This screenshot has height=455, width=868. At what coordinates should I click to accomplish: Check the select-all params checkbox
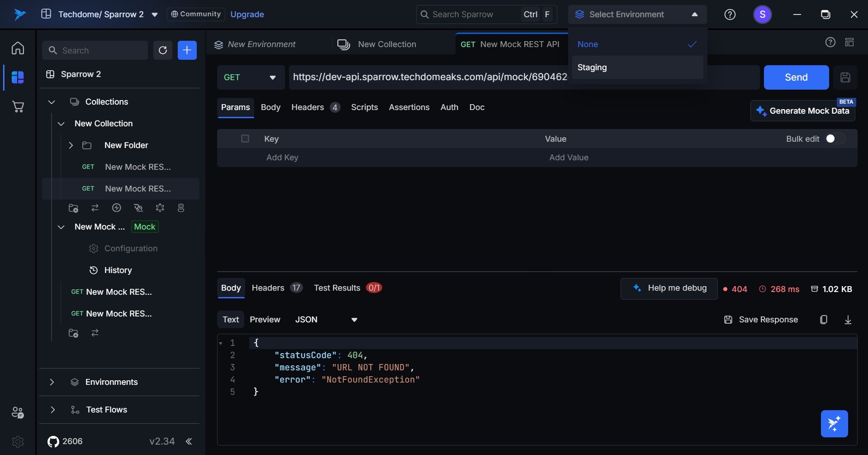click(x=245, y=139)
